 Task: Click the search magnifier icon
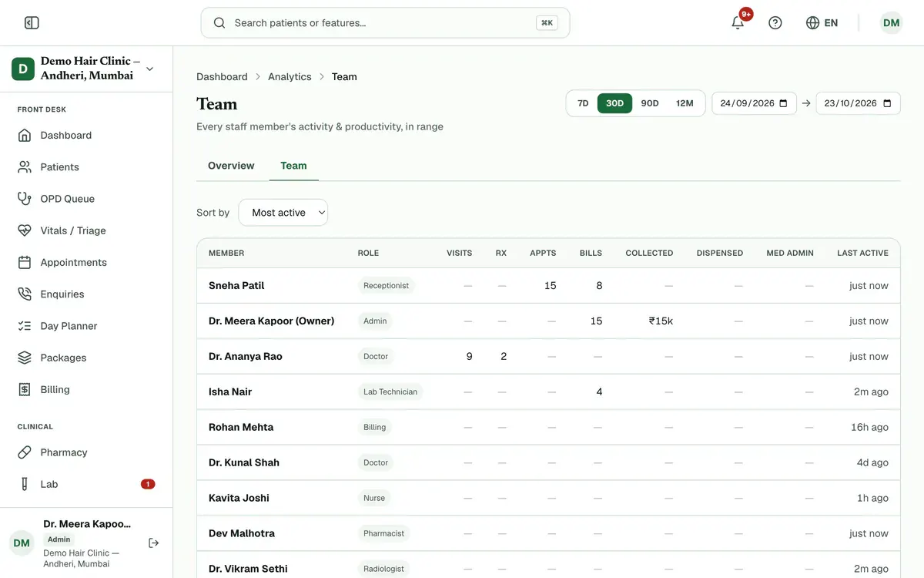pyautogui.click(x=219, y=23)
